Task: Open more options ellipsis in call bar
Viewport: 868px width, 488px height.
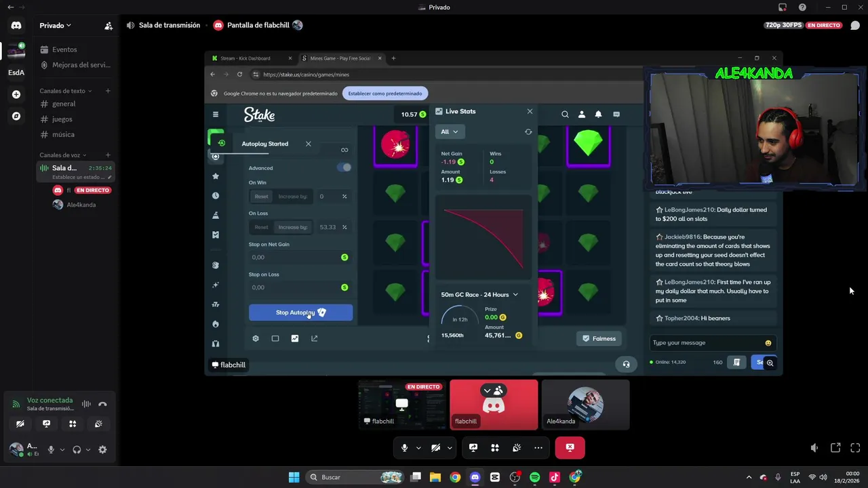Action: [538, 447]
